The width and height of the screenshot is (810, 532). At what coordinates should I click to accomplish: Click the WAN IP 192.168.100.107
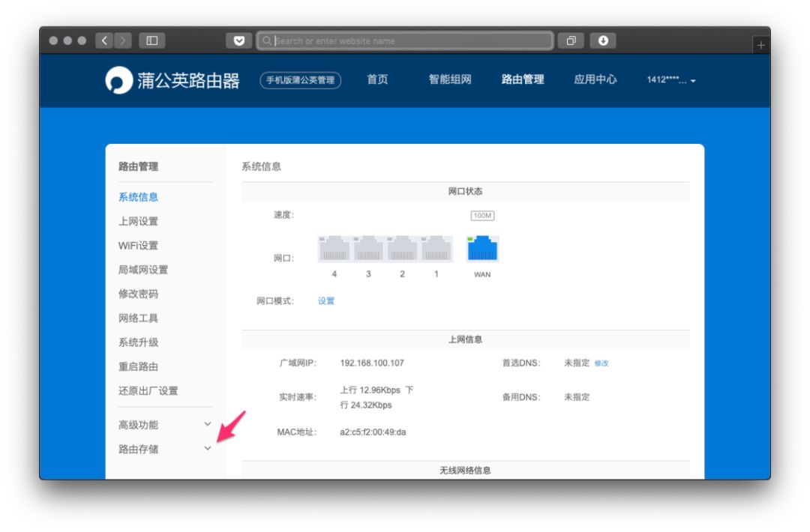372,363
